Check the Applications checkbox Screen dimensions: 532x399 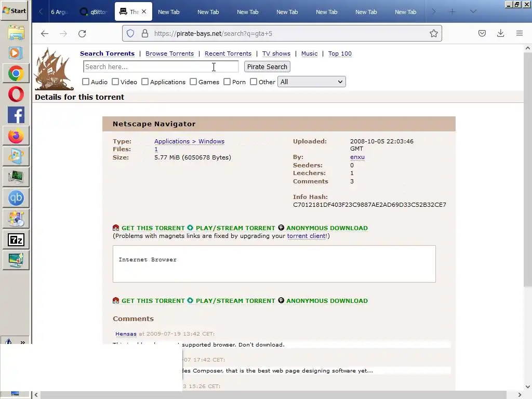(145, 82)
